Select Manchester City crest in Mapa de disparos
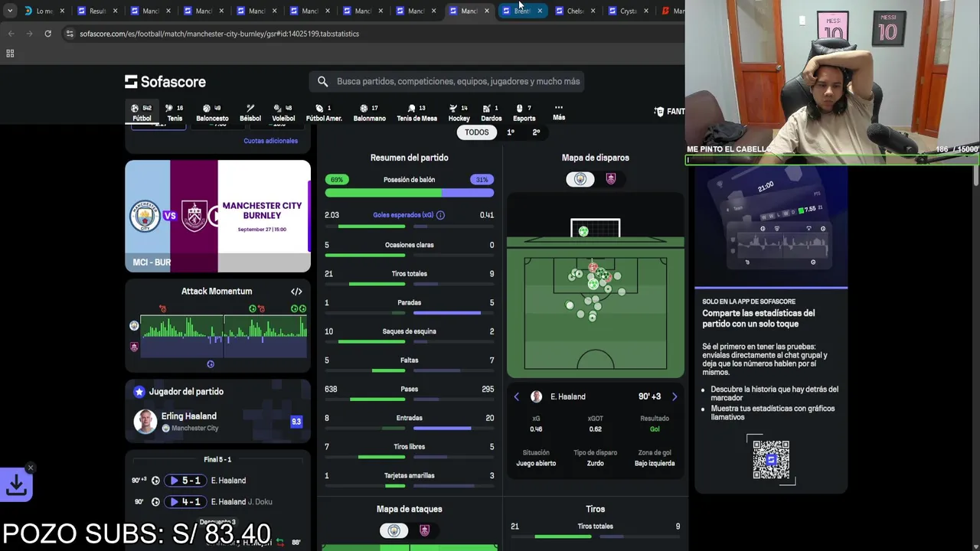The height and width of the screenshot is (551, 980). 580,179
